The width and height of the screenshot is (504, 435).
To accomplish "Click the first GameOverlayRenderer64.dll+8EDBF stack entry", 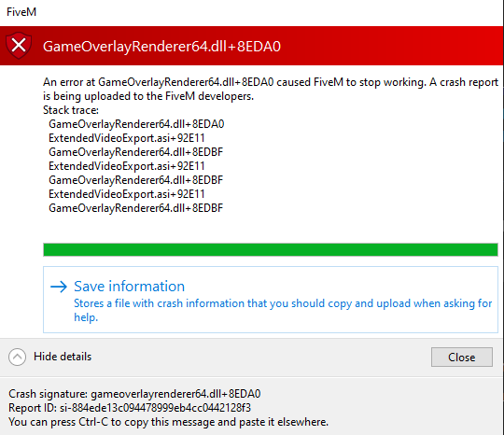I will (135, 152).
